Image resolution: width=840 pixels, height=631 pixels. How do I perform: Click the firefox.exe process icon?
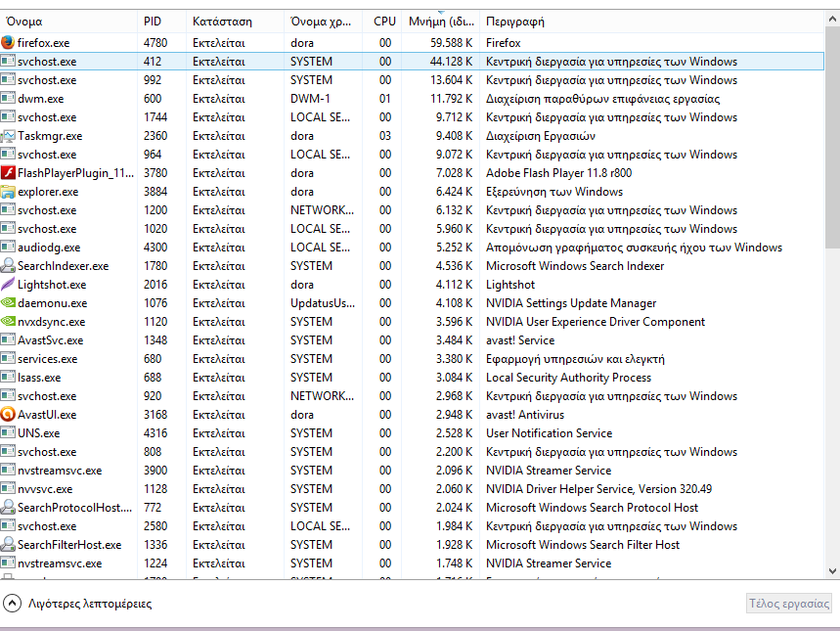click(8, 42)
